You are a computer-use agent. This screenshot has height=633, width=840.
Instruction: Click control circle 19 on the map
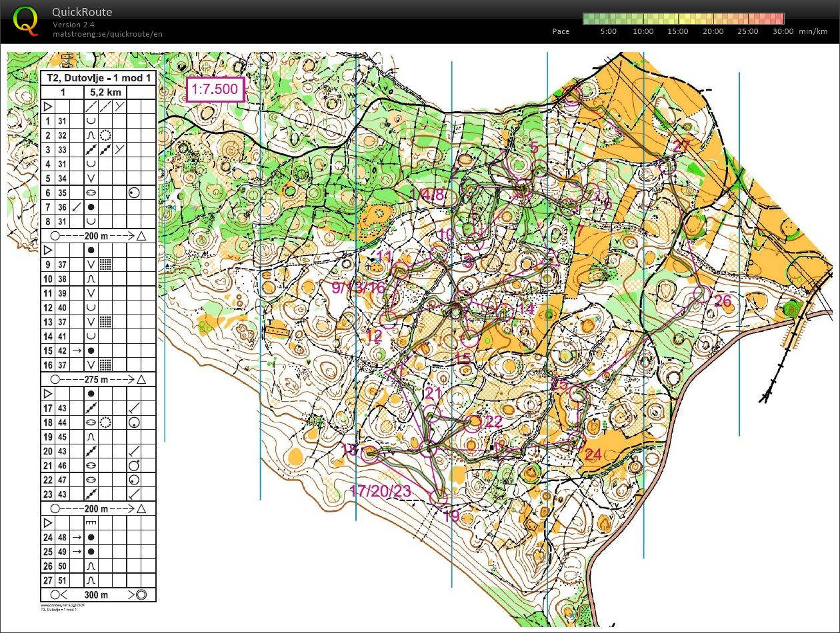(x=439, y=496)
